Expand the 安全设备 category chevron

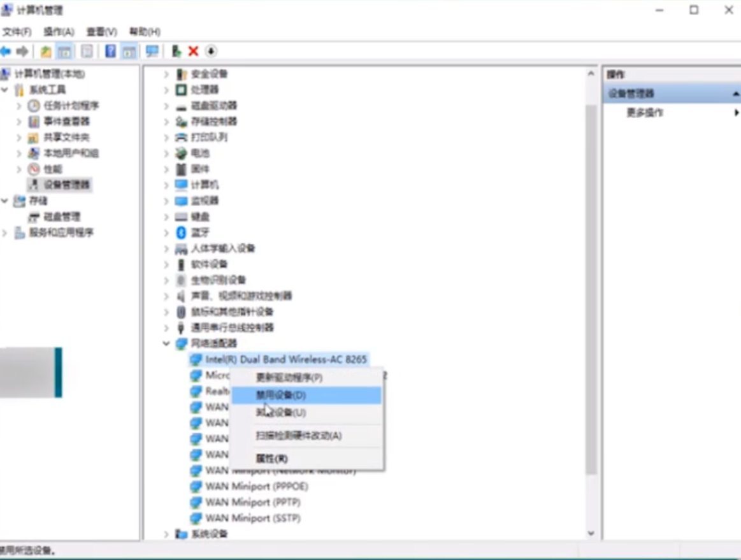166,74
